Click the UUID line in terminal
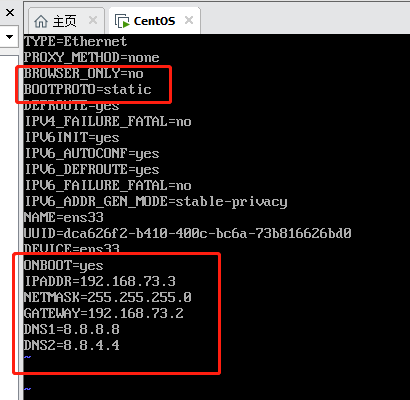 (x=188, y=233)
